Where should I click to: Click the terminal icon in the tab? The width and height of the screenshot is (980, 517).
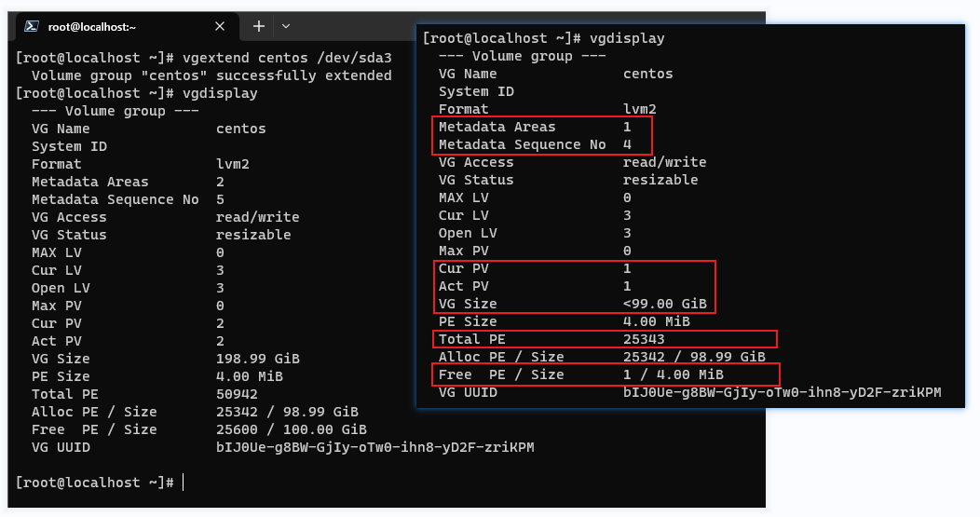30,27
